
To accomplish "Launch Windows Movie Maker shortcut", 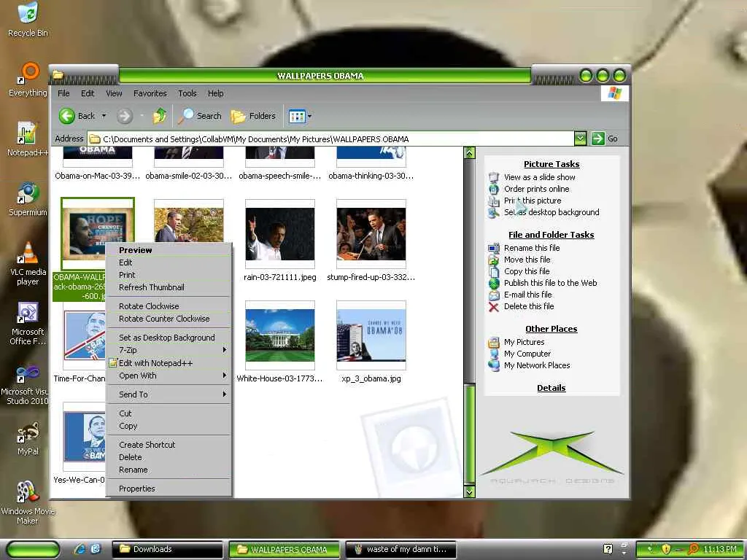I will point(28,503).
